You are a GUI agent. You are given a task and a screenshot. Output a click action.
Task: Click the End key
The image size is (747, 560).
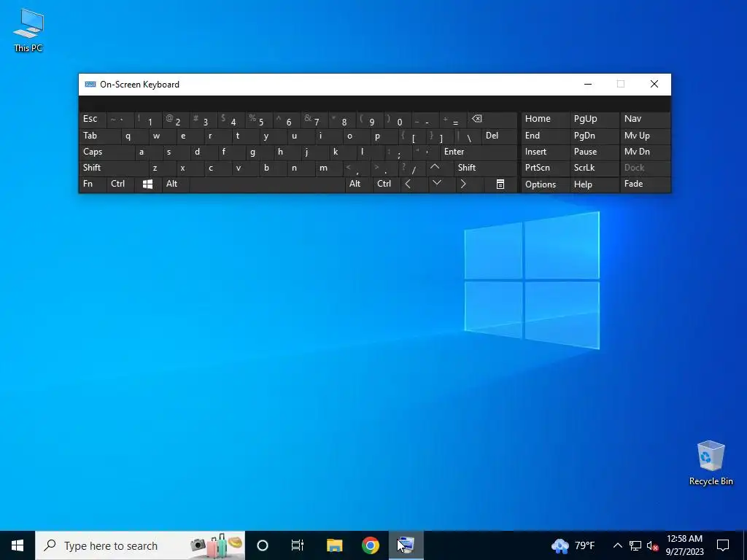[545, 136]
